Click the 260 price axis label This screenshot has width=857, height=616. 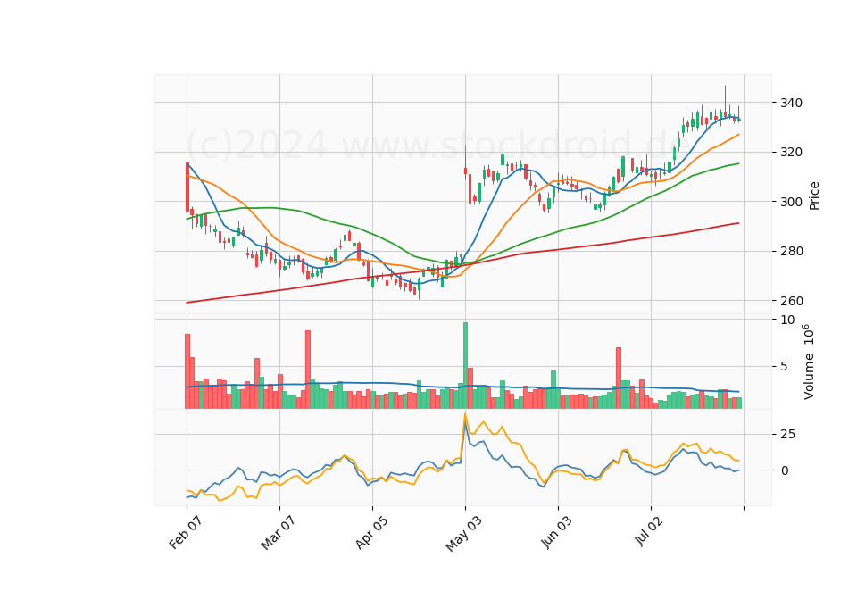point(792,301)
